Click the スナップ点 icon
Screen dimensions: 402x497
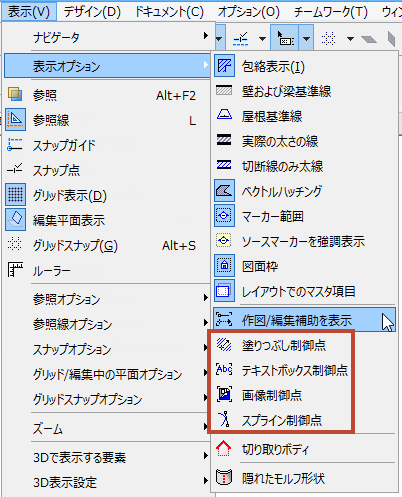pos(15,169)
